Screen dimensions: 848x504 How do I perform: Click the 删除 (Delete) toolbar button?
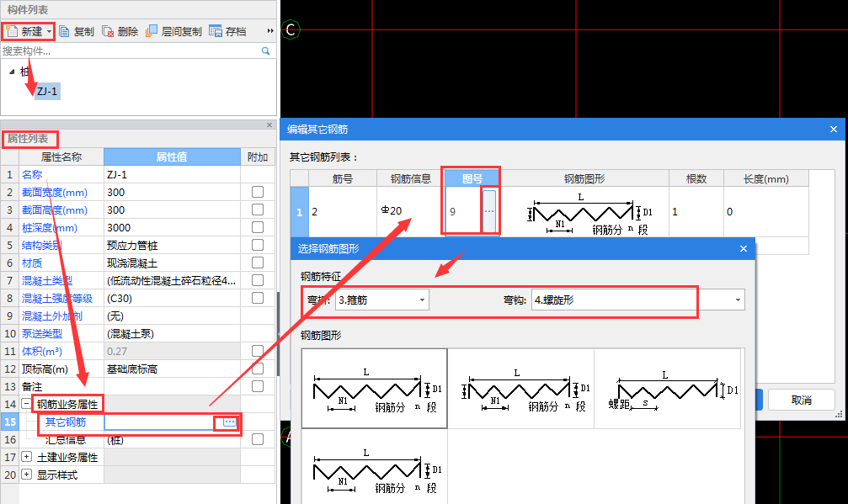(x=120, y=31)
